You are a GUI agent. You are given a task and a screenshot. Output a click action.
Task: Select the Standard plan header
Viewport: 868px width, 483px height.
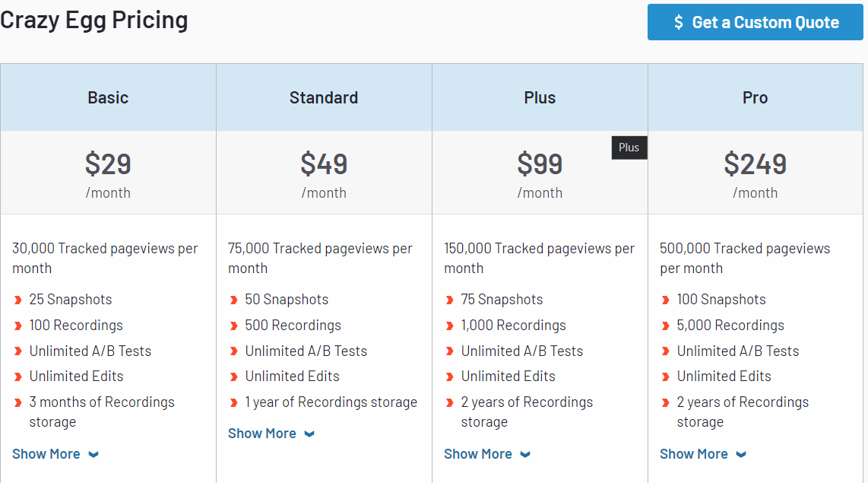tap(324, 97)
